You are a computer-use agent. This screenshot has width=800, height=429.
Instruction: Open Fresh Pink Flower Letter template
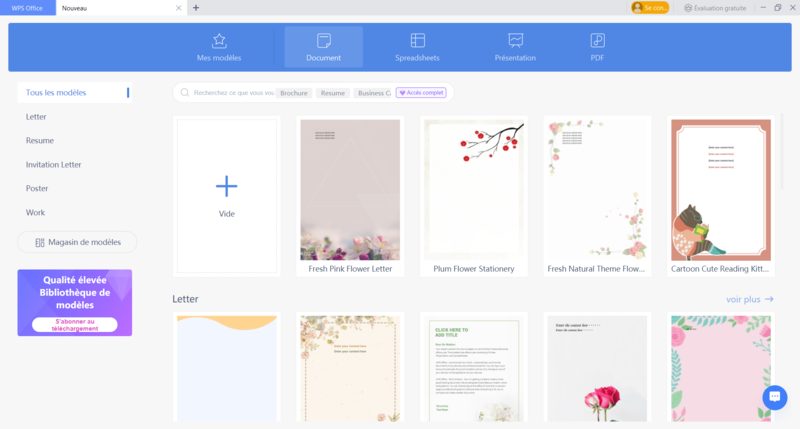point(350,196)
